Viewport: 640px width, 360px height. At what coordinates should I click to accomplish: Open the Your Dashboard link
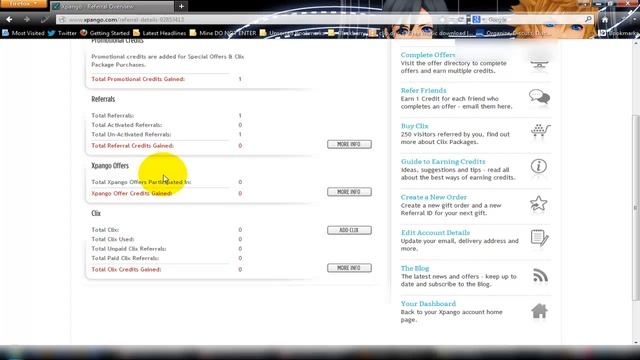(x=428, y=304)
